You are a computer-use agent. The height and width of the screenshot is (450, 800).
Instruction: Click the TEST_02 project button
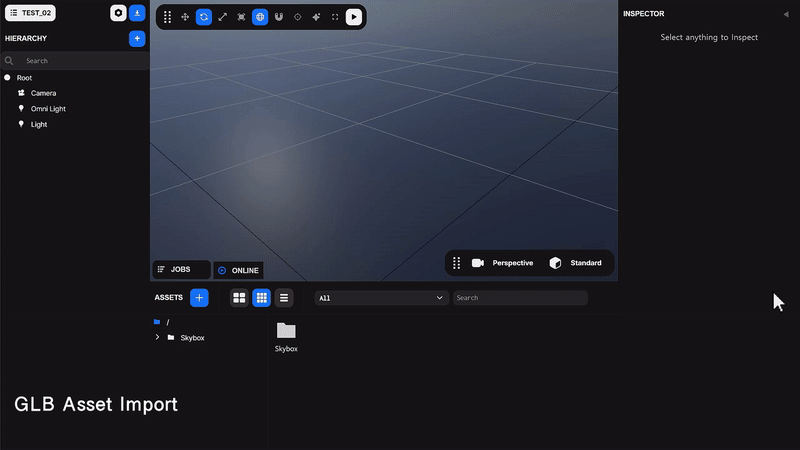click(30, 13)
